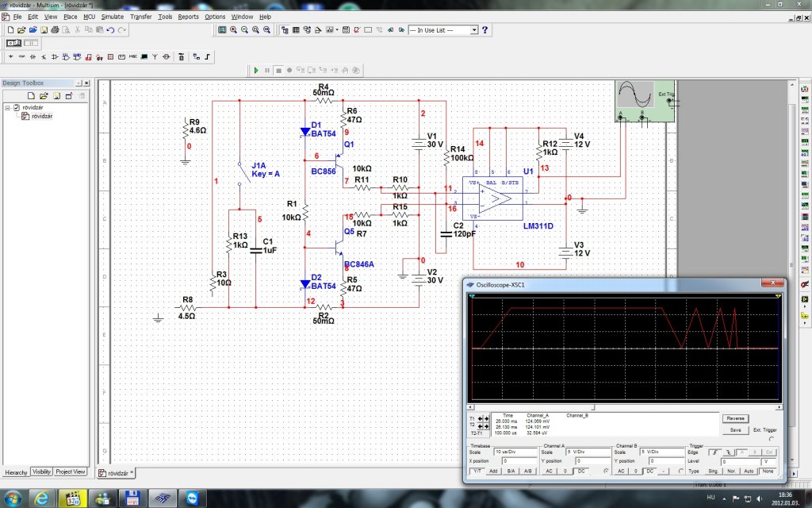Click the Channel B Scale field
Screen dimensions: 812x508
(x=663, y=452)
